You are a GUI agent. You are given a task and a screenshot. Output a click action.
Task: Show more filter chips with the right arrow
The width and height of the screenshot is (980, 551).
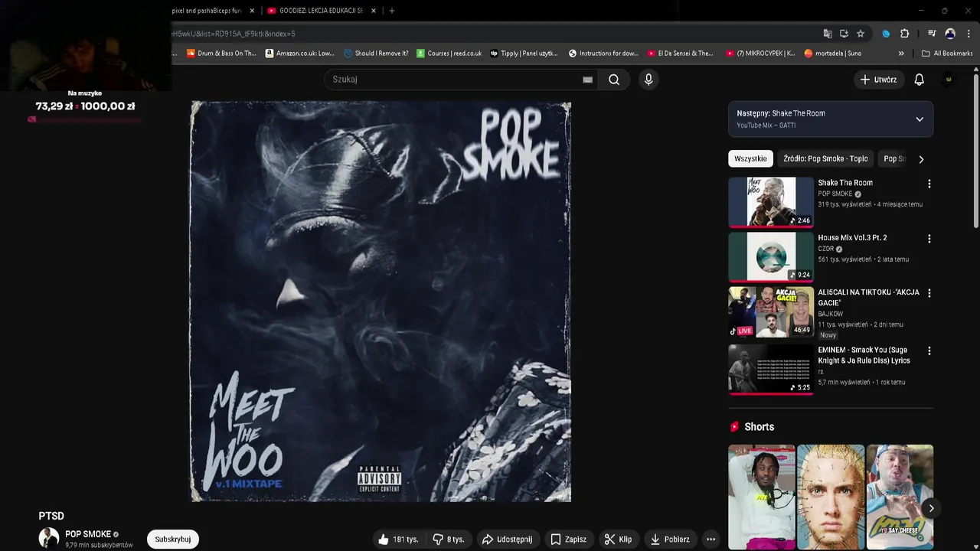pyautogui.click(x=921, y=159)
